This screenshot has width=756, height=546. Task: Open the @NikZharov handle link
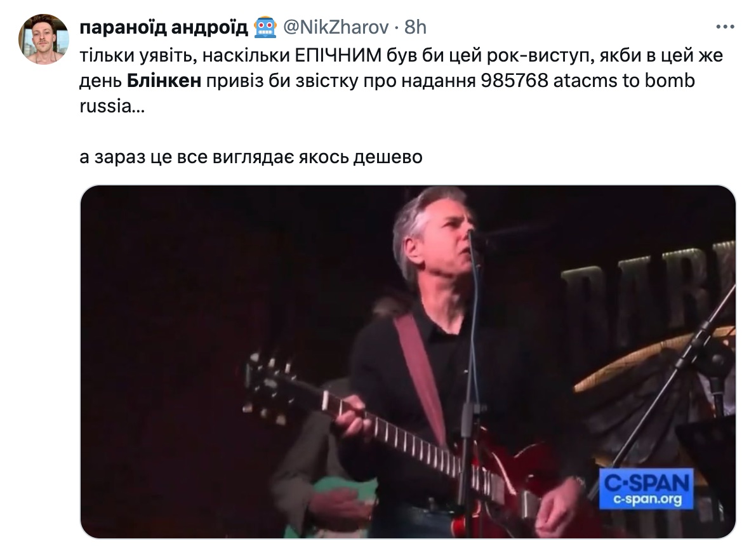(336, 27)
